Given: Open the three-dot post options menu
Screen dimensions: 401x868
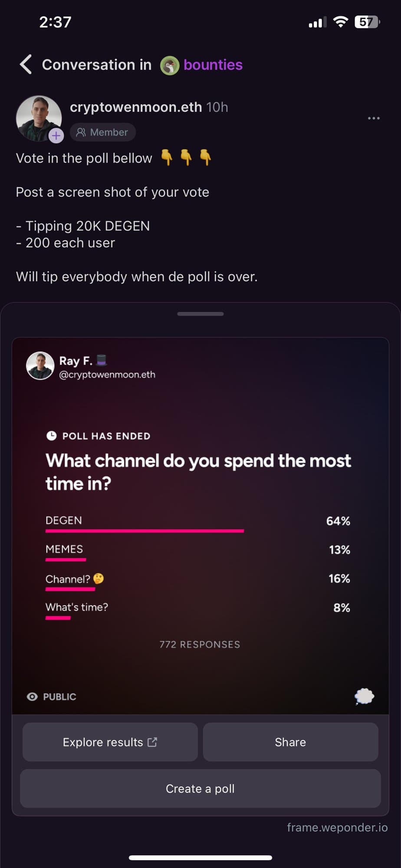Looking at the screenshot, I should pos(374,118).
